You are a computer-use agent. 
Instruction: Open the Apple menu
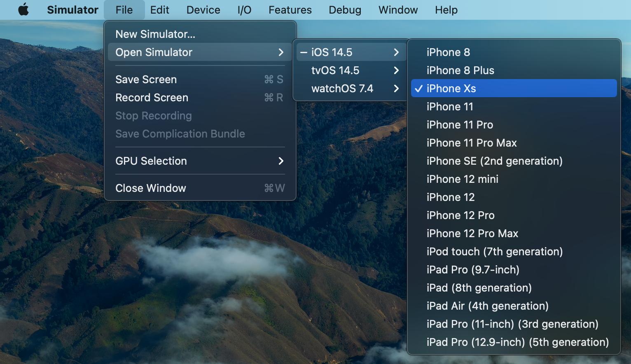23,9
